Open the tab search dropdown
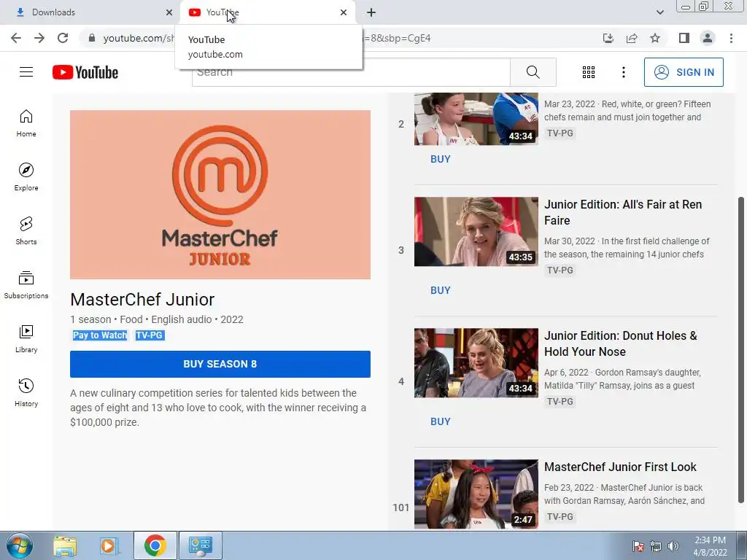Screen dimensions: 747x560 (x=659, y=12)
